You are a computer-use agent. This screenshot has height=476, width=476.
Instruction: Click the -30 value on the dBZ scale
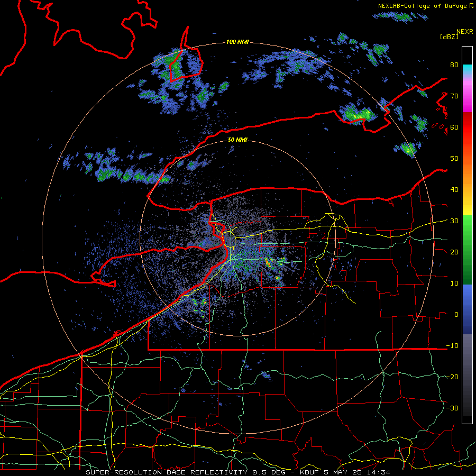click(452, 408)
